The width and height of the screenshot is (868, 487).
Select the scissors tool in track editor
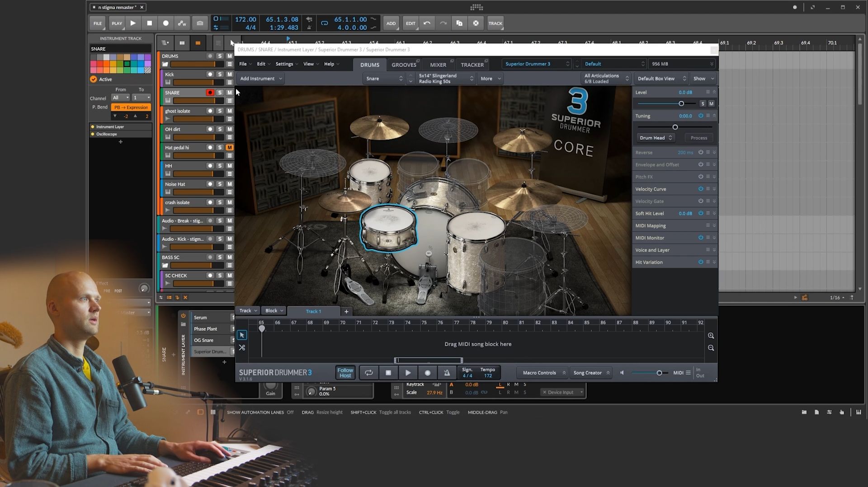click(242, 348)
